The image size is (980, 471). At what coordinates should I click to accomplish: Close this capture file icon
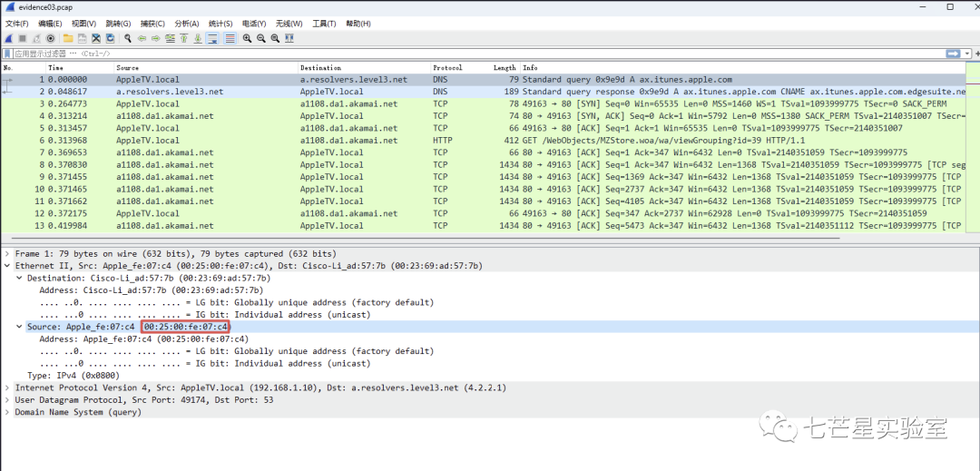tap(95, 38)
